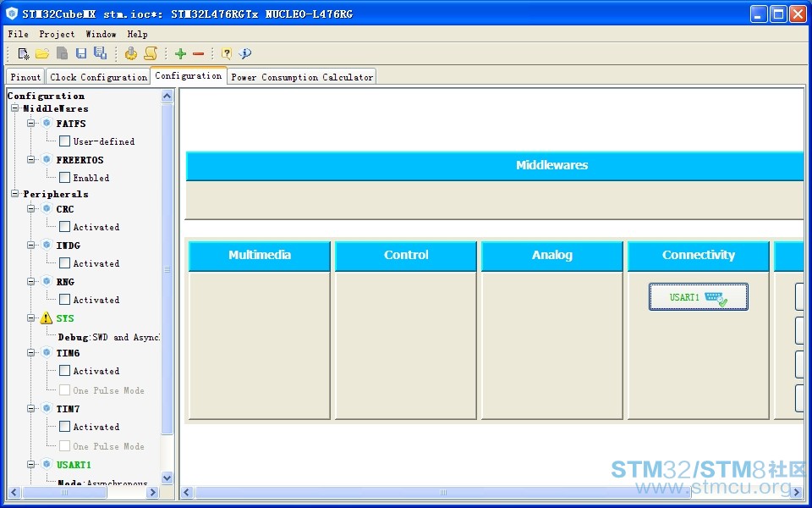Click the Generate Code gear icon
812x508 pixels.
131,52
